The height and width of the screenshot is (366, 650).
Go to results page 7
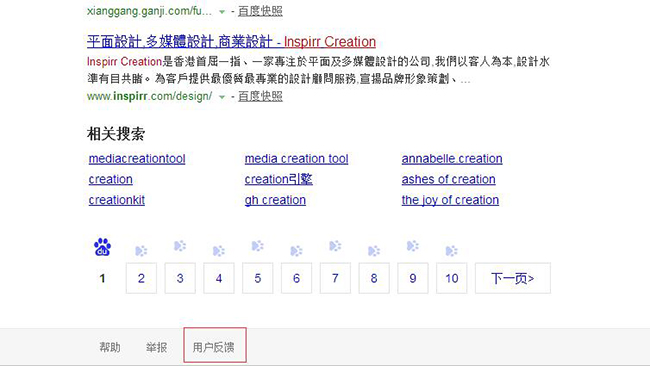pyautogui.click(x=335, y=278)
